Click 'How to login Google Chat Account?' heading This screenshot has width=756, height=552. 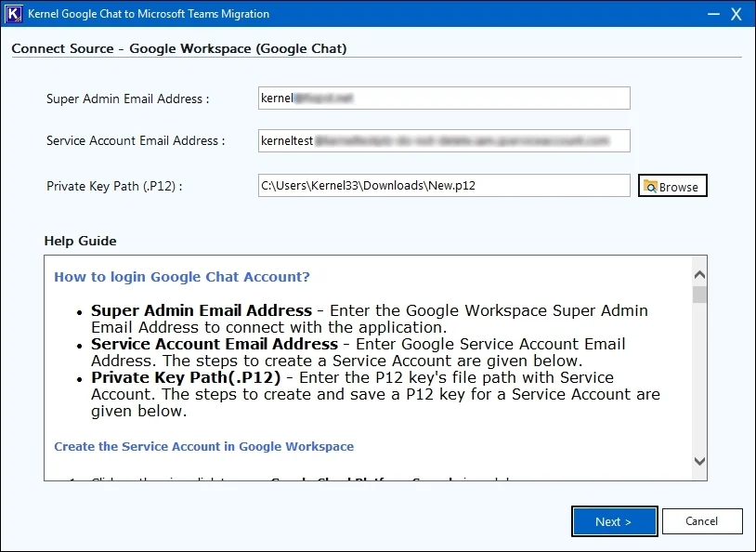click(182, 277)
